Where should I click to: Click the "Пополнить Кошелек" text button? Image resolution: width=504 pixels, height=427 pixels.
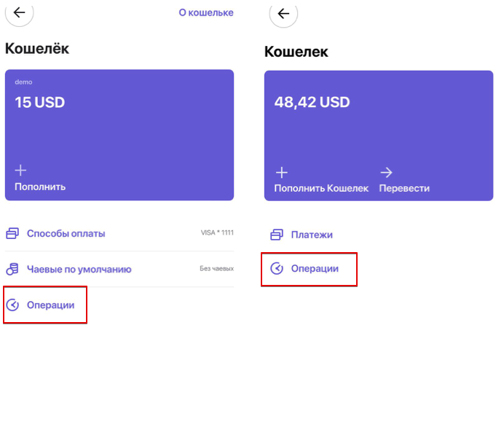click(x=321, y=189)
